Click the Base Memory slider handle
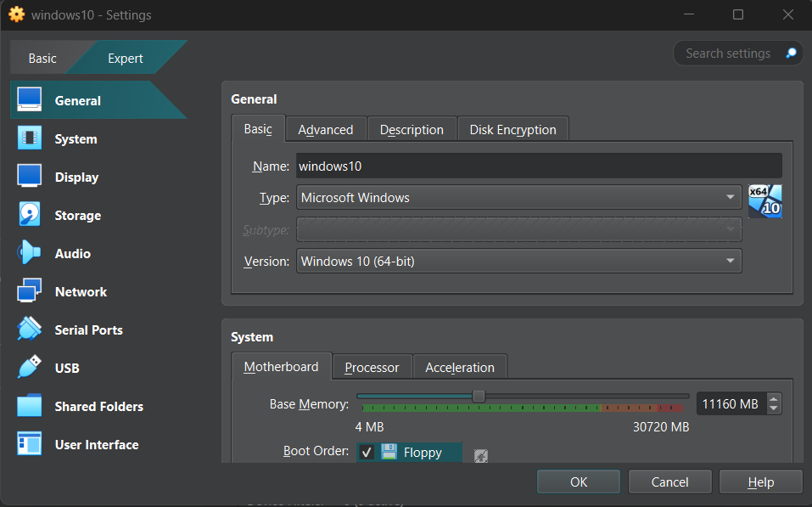The height and width of the screenshot is (507, 812). coord(479,396)
